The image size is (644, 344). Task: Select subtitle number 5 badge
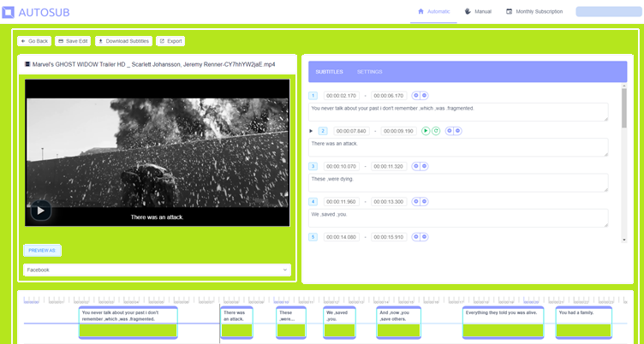pos(313,237)
